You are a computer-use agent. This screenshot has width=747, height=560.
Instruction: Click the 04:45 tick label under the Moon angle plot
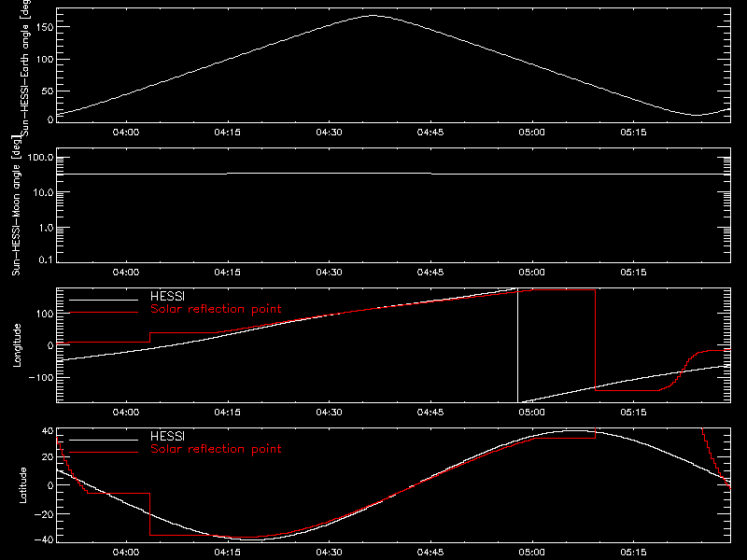[430, 273]
